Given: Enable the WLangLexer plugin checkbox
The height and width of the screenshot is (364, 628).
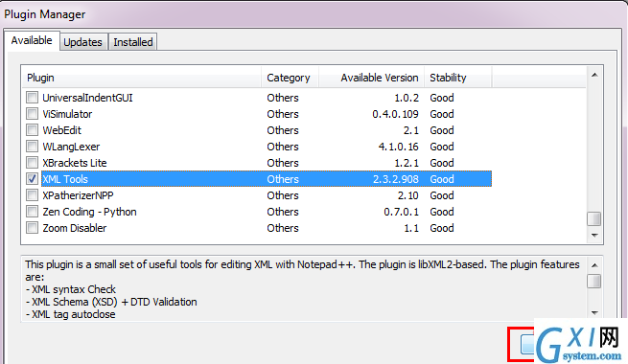Looking at the screenshot, I should click(32, 147).
